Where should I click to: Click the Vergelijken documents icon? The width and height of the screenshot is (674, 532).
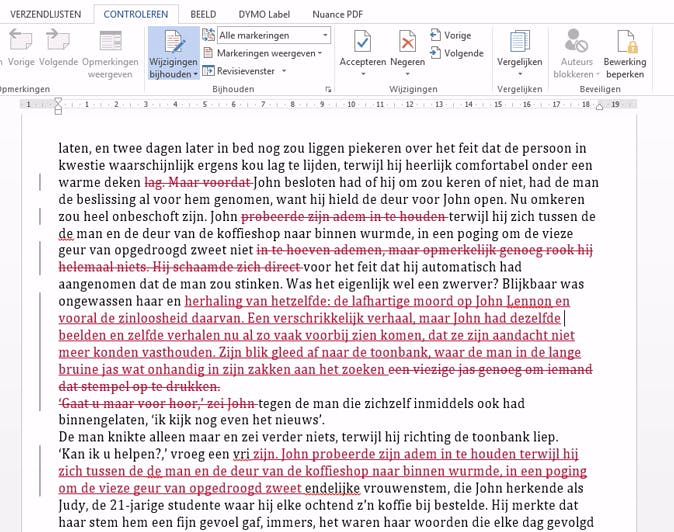pos(520,41)
